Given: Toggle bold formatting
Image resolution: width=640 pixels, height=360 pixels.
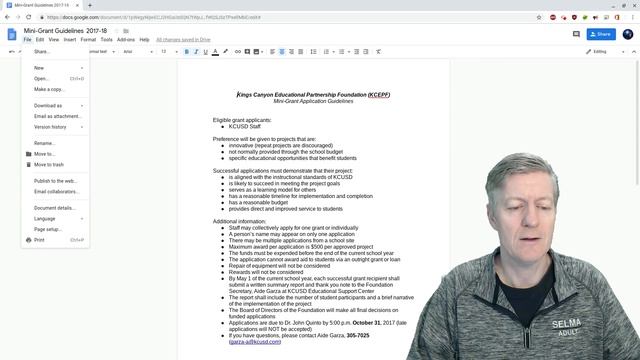Looking at the screenshot, I should [x=187, y=52].
